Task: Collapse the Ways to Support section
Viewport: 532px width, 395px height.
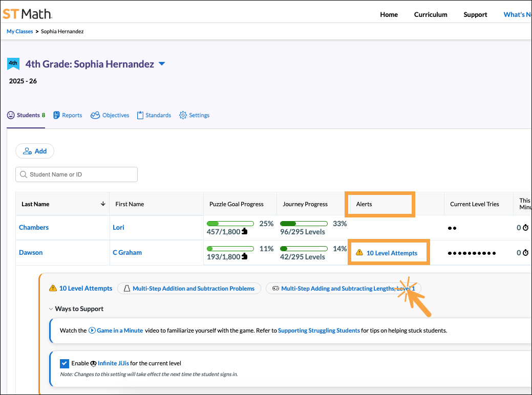Action: [x=51, y=309]
